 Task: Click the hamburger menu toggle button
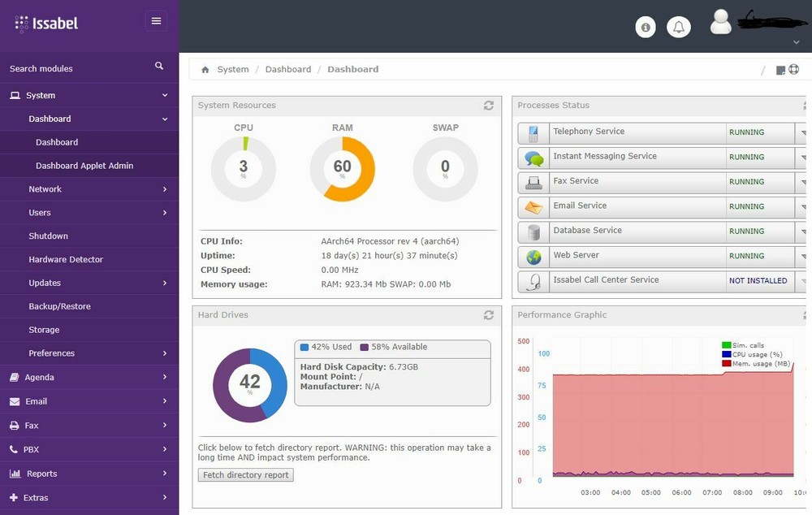156,21
